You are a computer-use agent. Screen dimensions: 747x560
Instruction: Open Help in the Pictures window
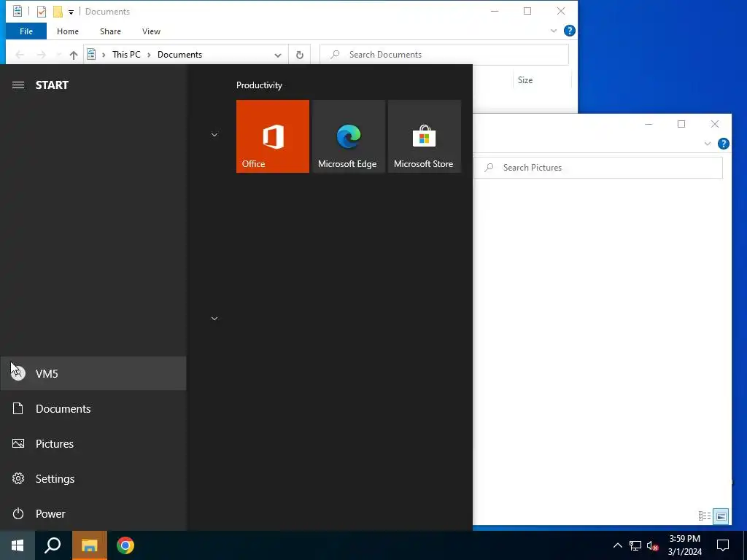tap(723, 144)
